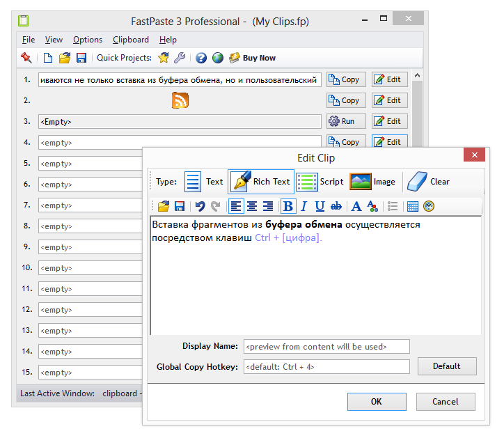Reset hotkey with Default button
Viewport: 504px width, 438px height.
coord(447,366)
